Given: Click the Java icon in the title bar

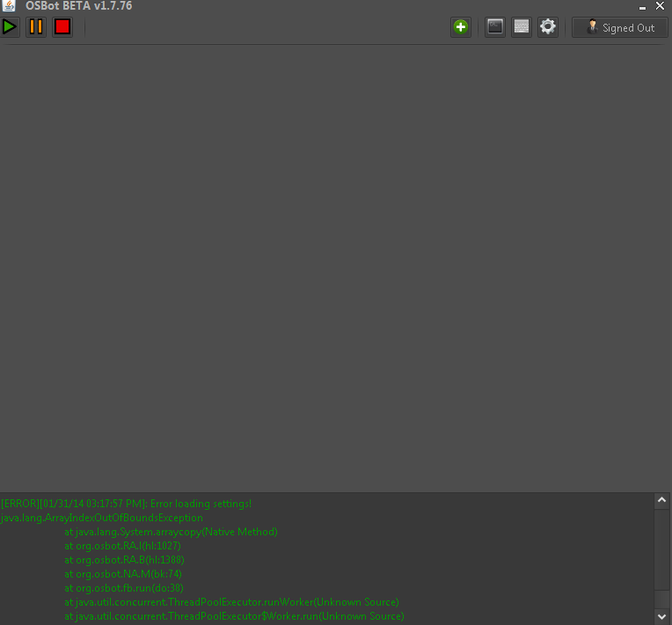Looking at the screenshot, I should (9, 5).
